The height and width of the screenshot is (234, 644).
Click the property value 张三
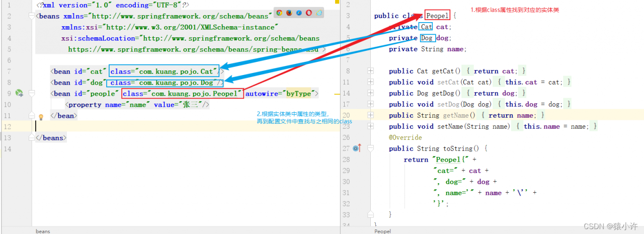tap(190, 104)
